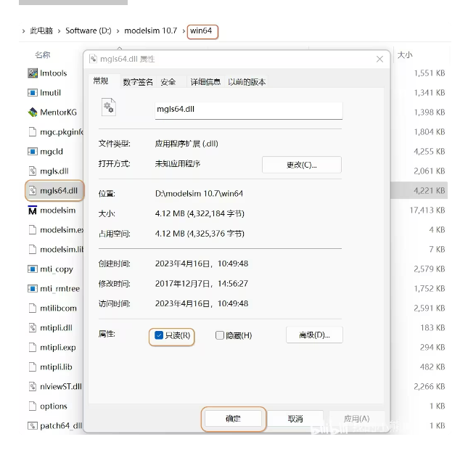476x450 pixels.
Task: Click the modelsim.ex file icon
Action: (x=33, y=230)
